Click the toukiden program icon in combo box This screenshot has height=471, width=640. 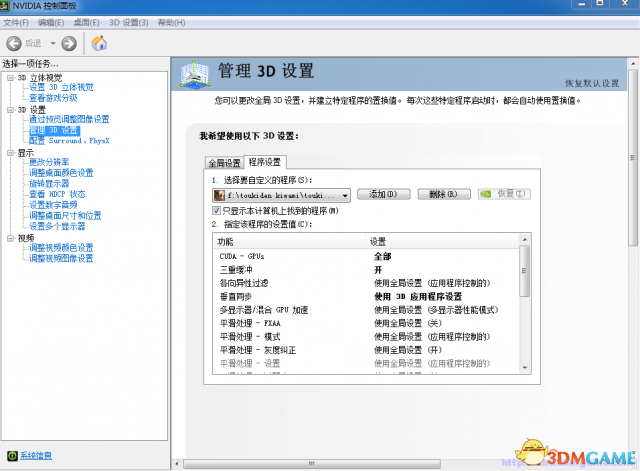click(x=219, y=196)
